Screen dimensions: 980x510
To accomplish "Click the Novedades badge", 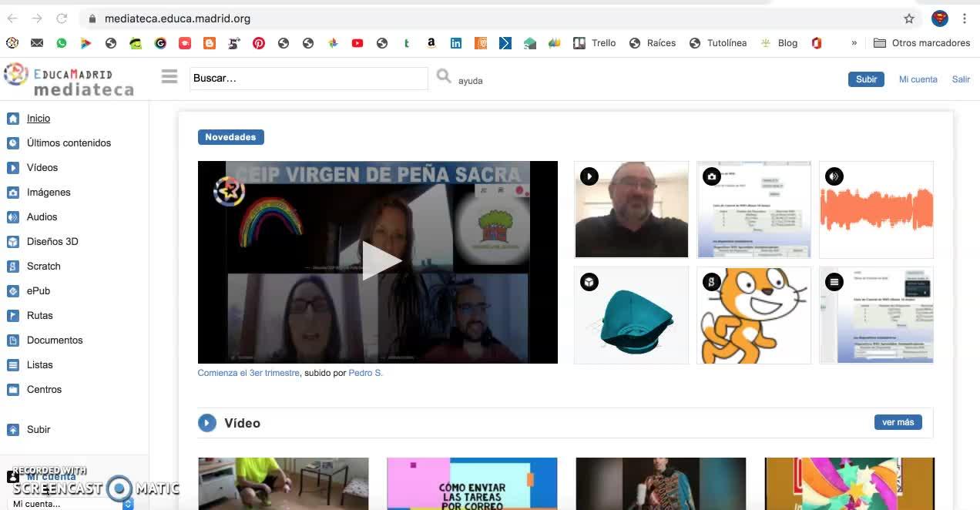I will 230,137.
